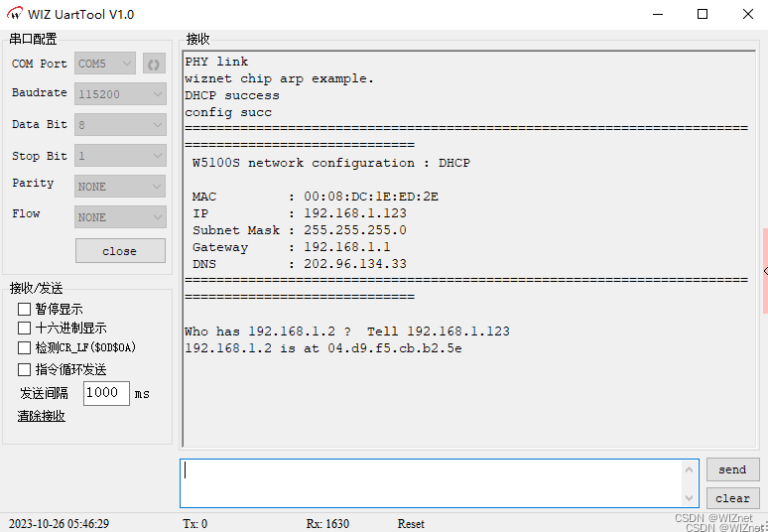Toggle the 检测CR_LF($0D$0A) checkbox
This screenshot has width=768, height=532.
24,347
